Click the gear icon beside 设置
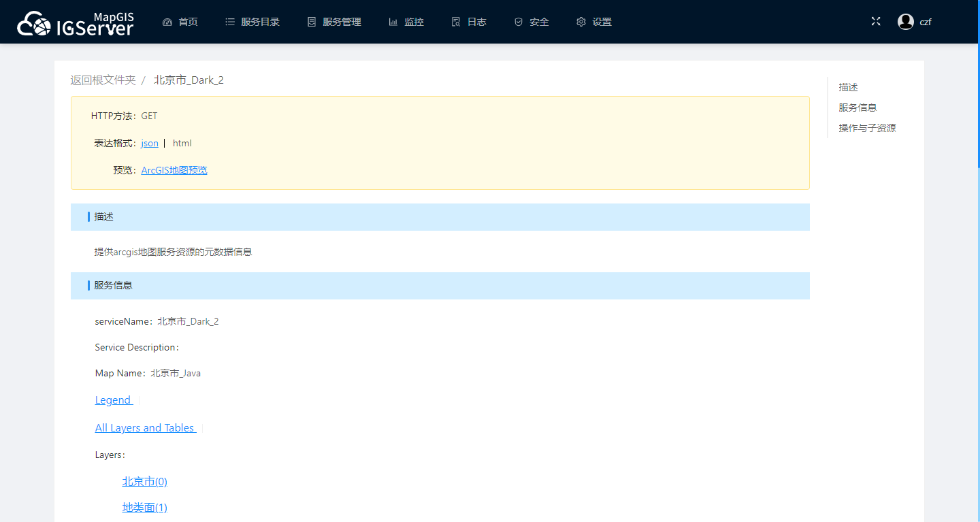 pos(581,22)
